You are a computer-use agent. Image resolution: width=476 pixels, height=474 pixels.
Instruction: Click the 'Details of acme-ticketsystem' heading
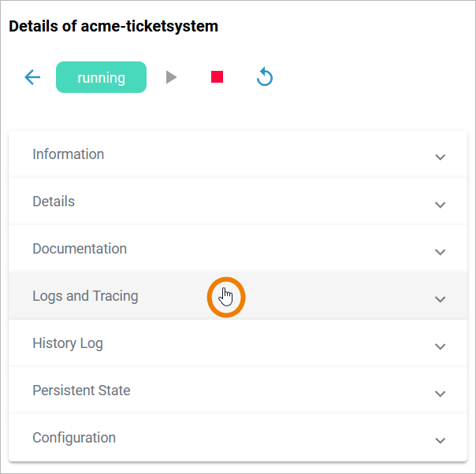pos(113,26)
